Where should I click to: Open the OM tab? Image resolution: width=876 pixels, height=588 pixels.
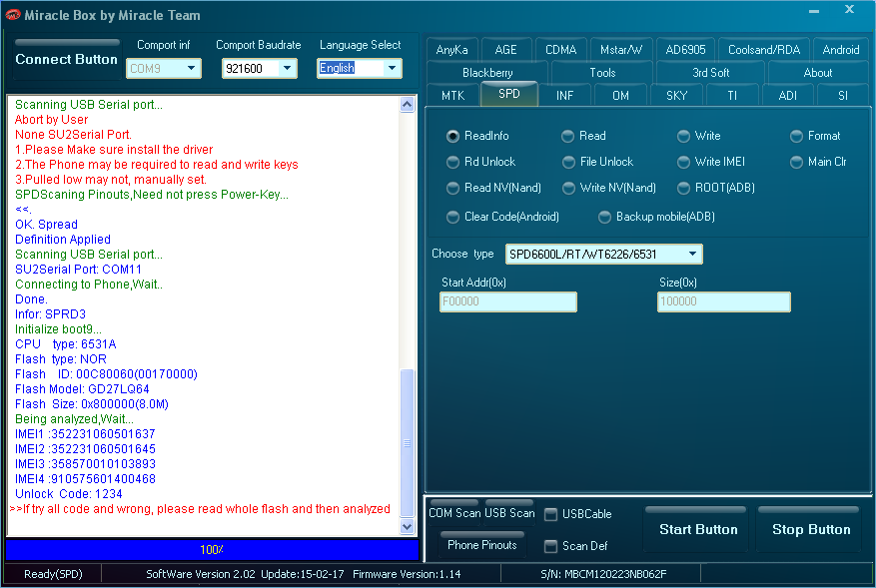tap(620, 96)
